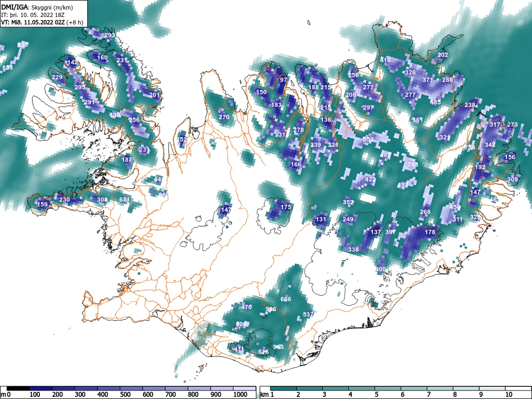Click visibility value 309 on the east coast
Screen dimensions: 532x399
pos(512,179)
